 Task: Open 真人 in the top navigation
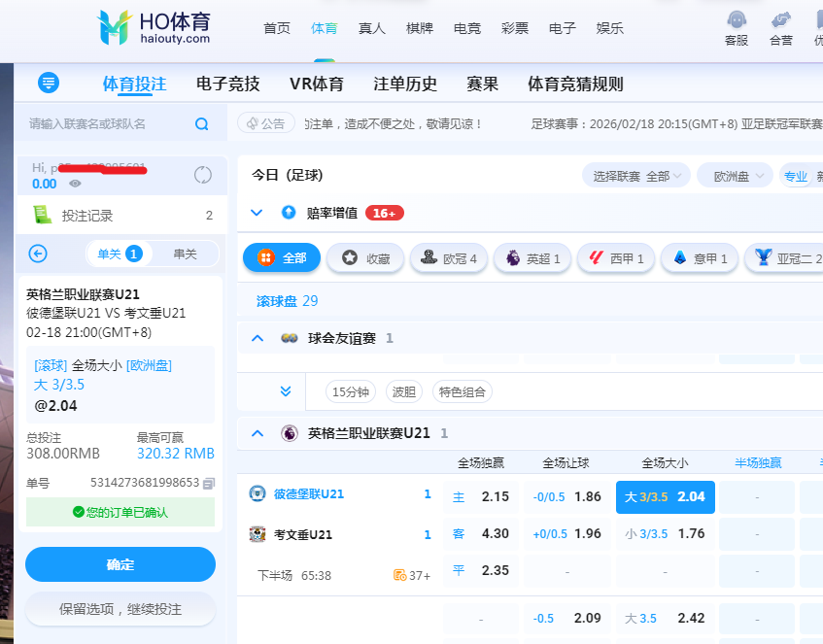click(371, 28)
